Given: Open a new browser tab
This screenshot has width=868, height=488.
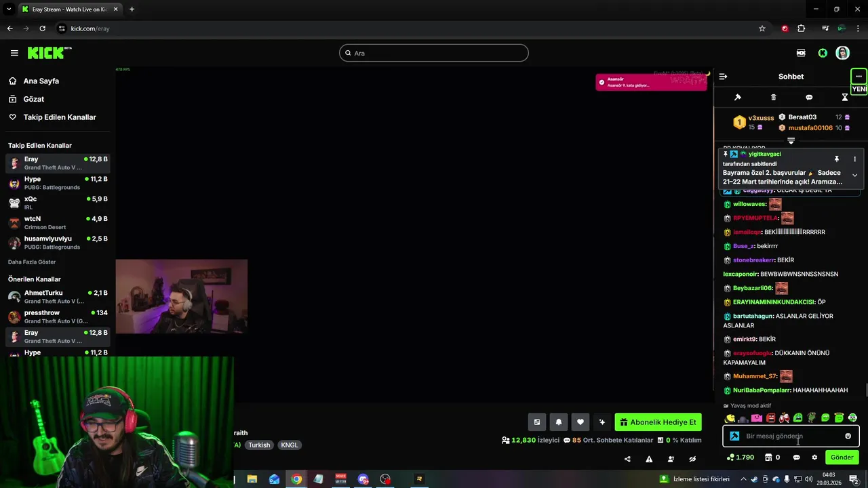Looking at the screenshot, I should (132, 9).
